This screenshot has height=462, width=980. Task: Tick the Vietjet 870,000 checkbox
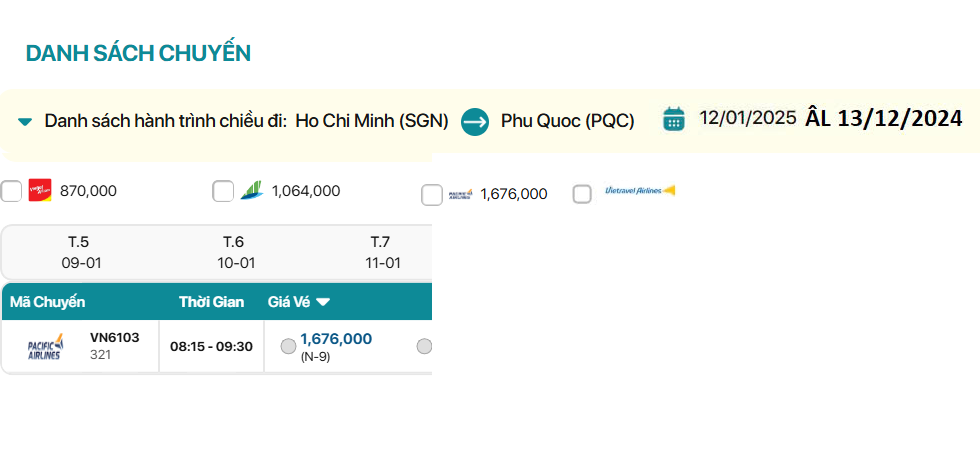(x=11, y=191)
